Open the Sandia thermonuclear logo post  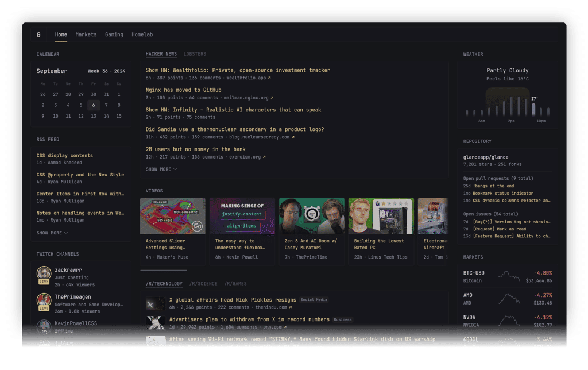tap(235, 129)
